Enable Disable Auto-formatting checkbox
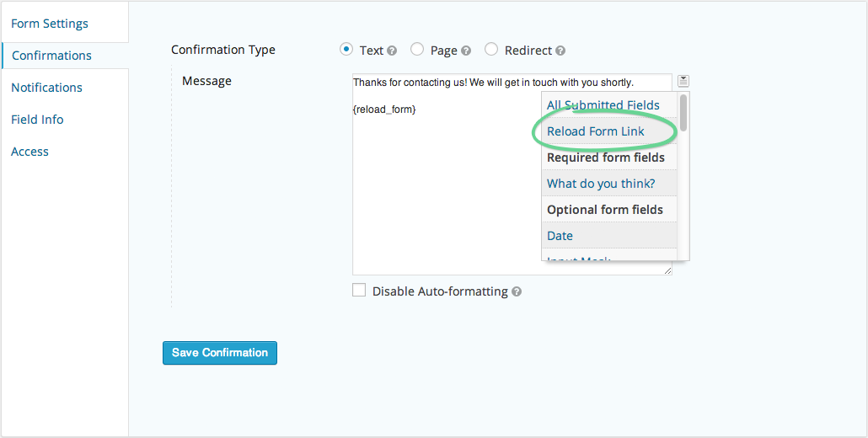The image size is (868, 438). coord(359,290)
